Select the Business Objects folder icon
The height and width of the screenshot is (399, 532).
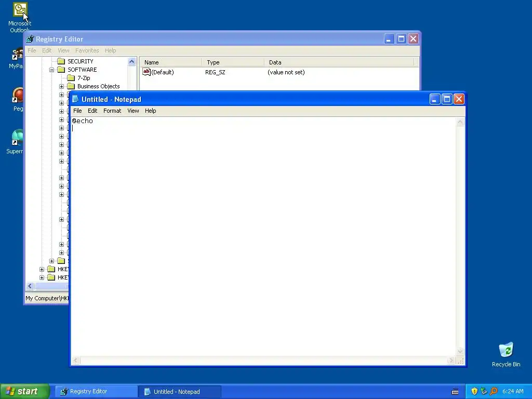71,86
